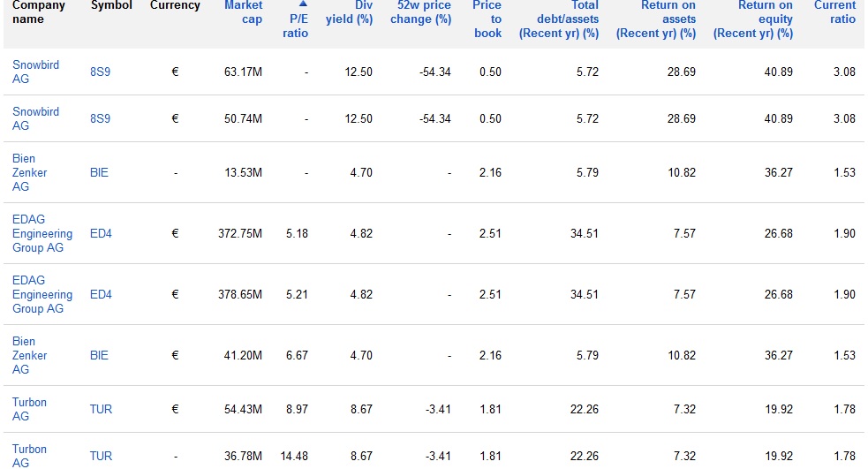Image resolution: width=868 pixels, height=469 pixels.
Task: Open first EDAG Engineering Group AG link
Action: click(x=42, y=233)
